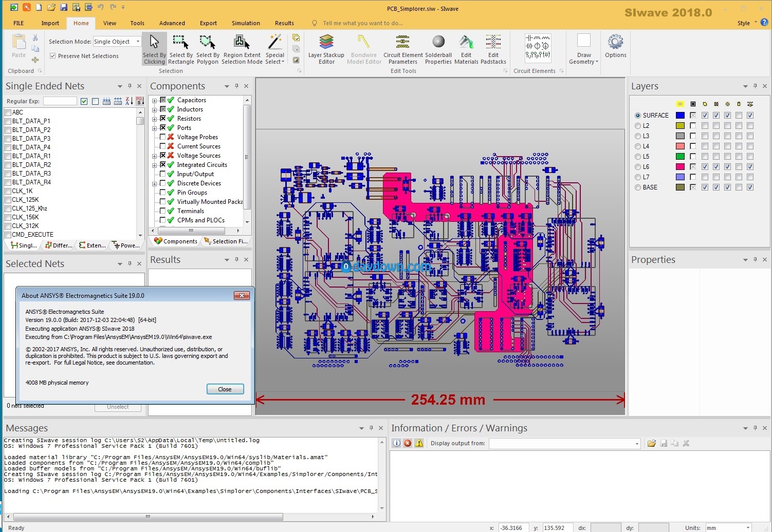Open Region Extent Selection Mode
The image size is (772, 532).
tap(242, 49)
